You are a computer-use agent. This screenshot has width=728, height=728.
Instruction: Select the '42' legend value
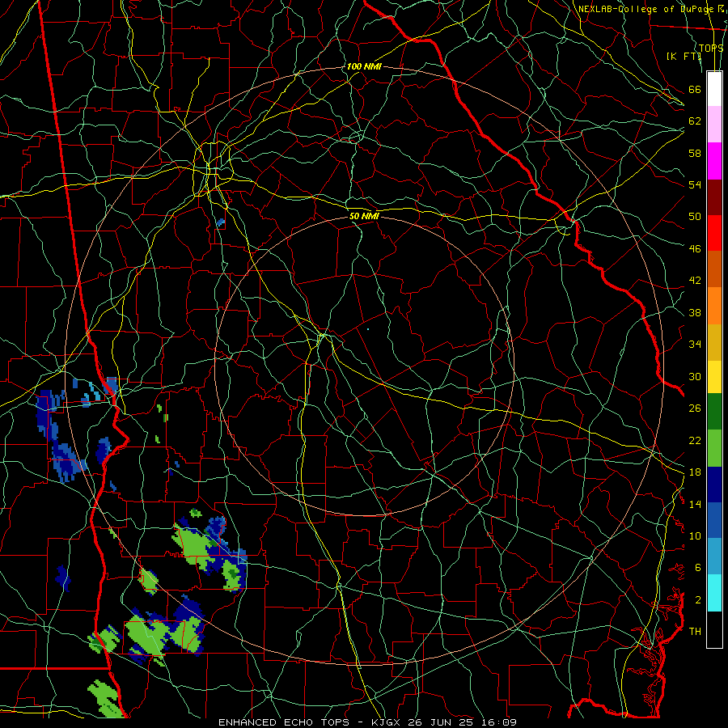click(695, 281)
